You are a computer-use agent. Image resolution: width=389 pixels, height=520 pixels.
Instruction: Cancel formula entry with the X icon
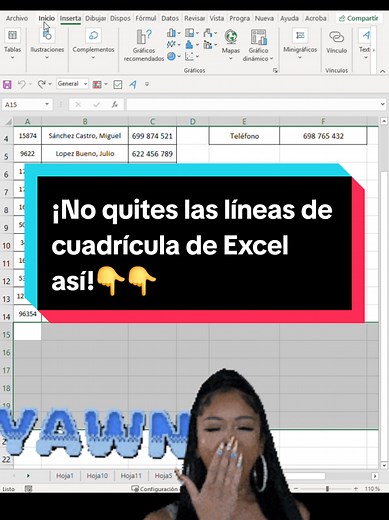[78, 105]
